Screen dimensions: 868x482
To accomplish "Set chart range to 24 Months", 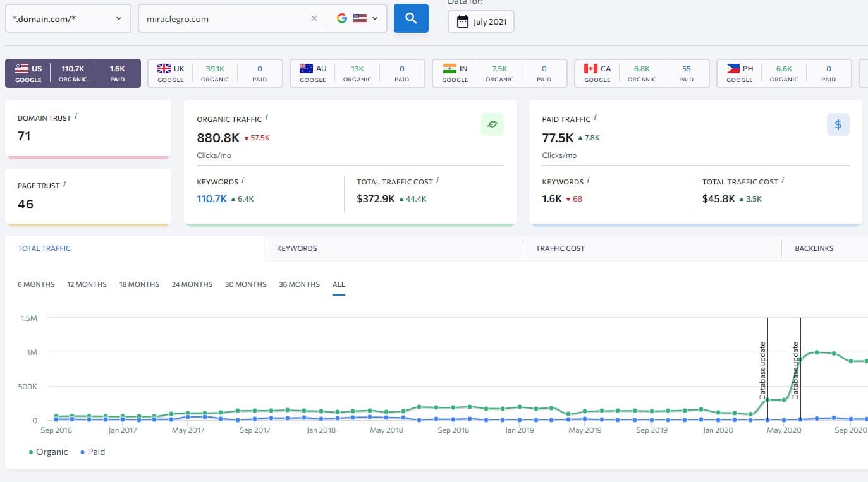I will [x=192, y=284].
